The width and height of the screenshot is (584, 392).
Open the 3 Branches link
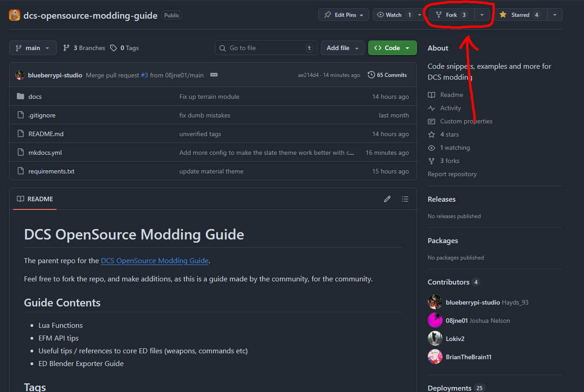(x=84, y=48)
